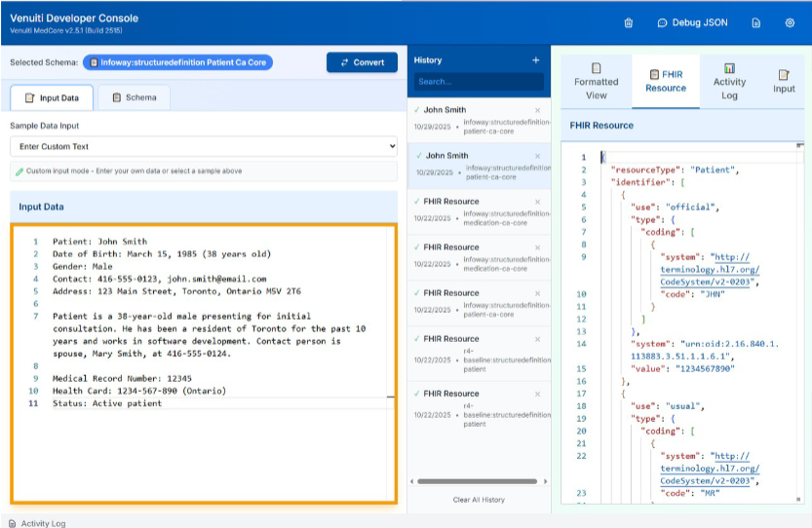Click the trash icon in the top header
812x528 pixels.
point(629,22)
